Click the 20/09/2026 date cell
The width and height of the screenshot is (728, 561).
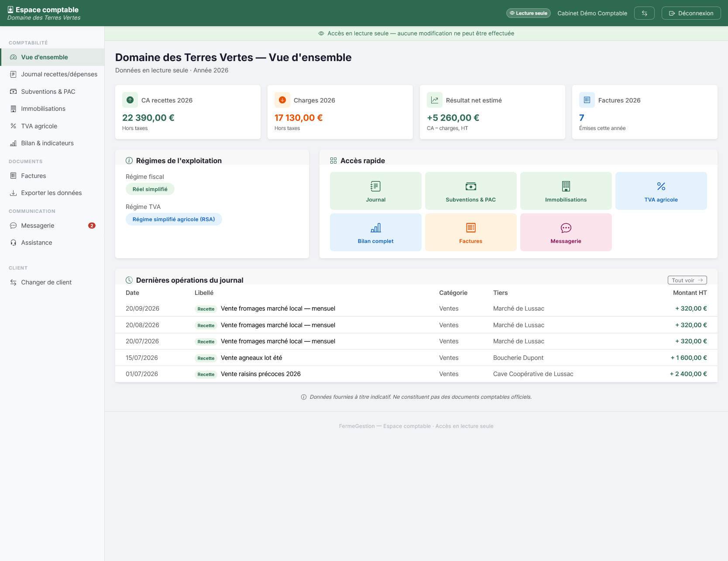[x=142, y=308]
